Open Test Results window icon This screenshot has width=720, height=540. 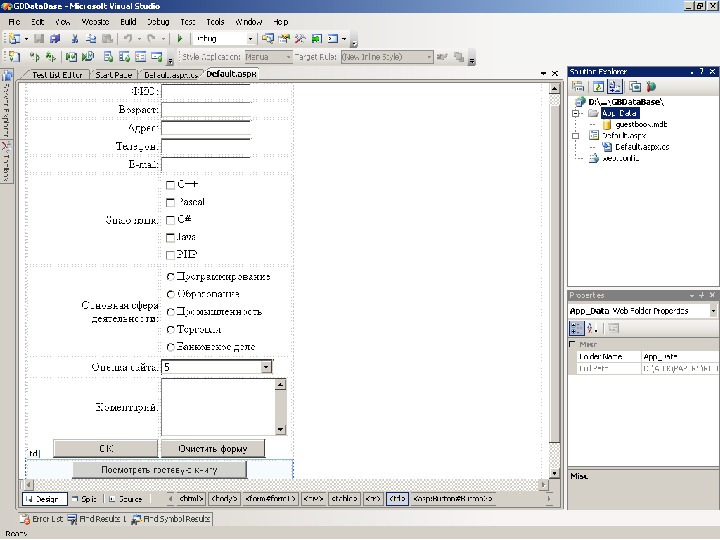pyautogui.click(x=141, y=57)
